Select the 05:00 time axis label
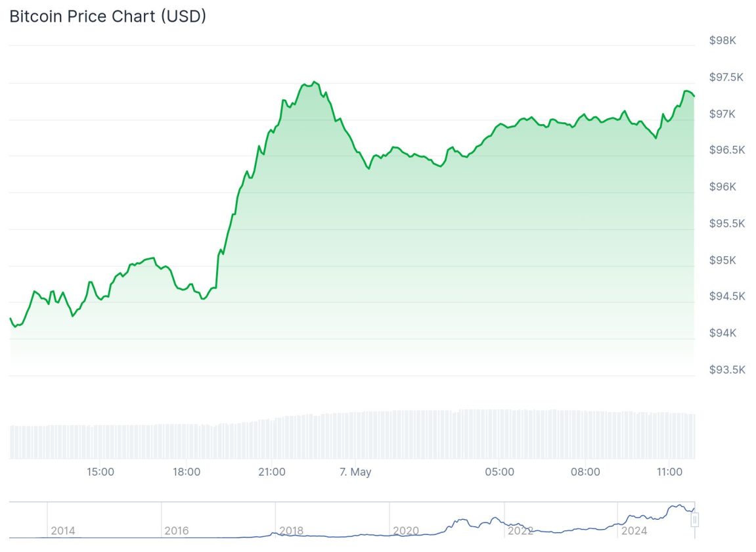The height and width of the screenshot is (552, 756). point(499,472)
